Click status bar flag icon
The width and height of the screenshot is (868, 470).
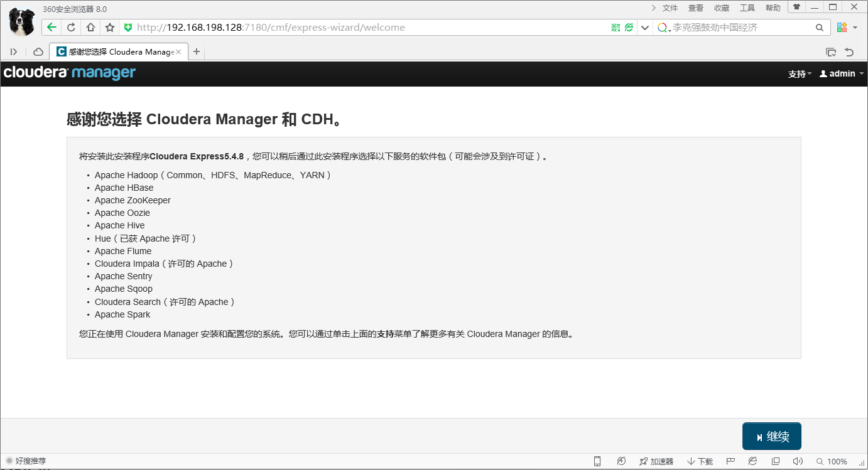coord(730,461)
